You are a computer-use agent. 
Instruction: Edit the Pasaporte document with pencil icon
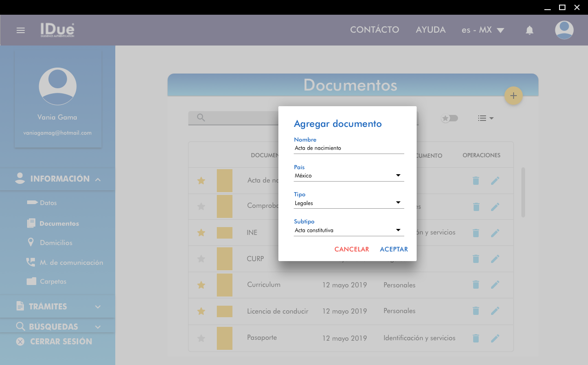click(x=495, y=338)
